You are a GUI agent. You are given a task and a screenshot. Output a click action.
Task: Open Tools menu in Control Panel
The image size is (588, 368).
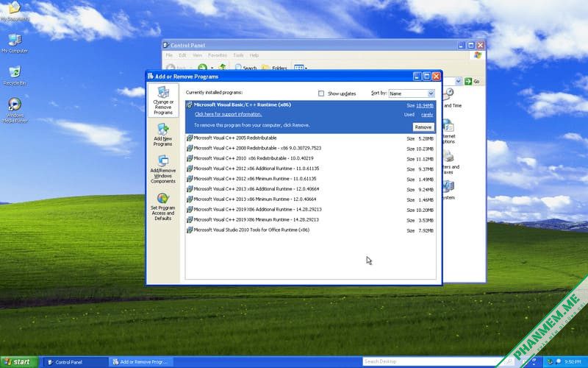(238, 55)
